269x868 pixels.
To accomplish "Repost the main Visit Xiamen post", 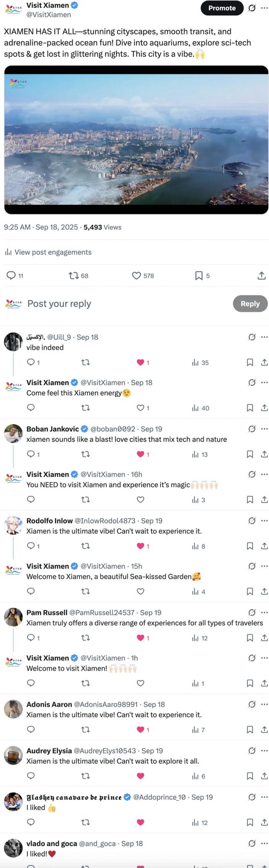I will click(74, 275).
